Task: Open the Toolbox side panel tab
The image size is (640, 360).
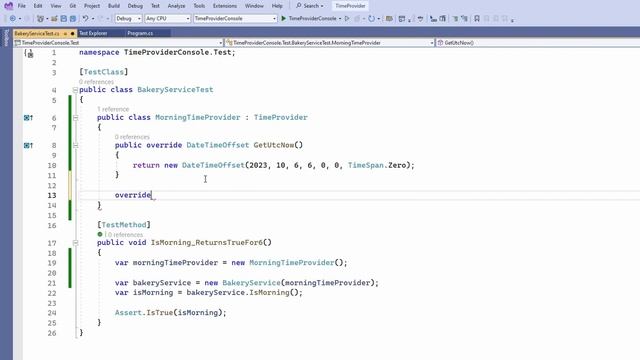Action: (6, 38)
